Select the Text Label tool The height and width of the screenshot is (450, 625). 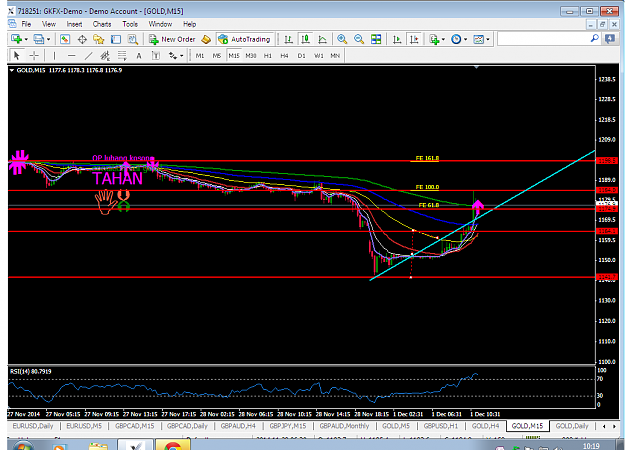pos(156,55)
